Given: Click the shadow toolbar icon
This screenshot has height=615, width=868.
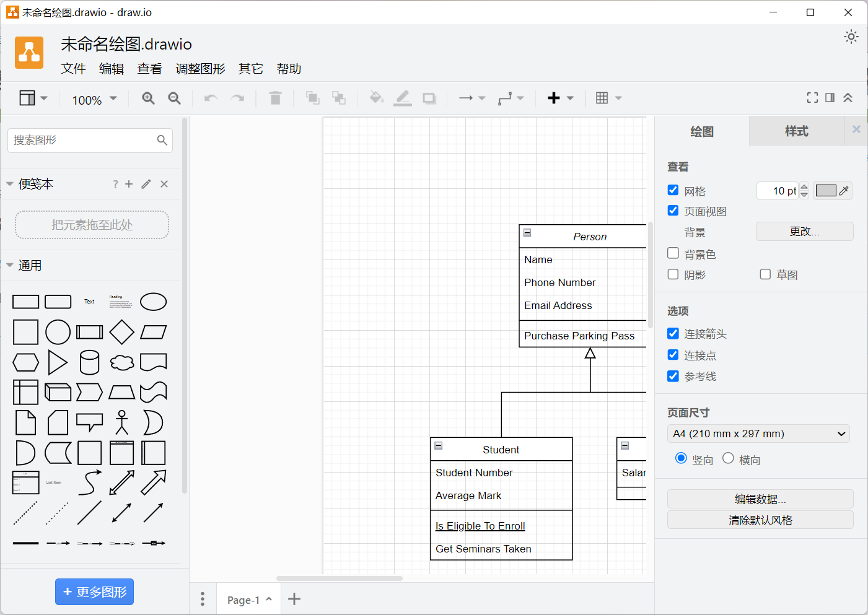Looking at the screenshot, I should (429, 98).
